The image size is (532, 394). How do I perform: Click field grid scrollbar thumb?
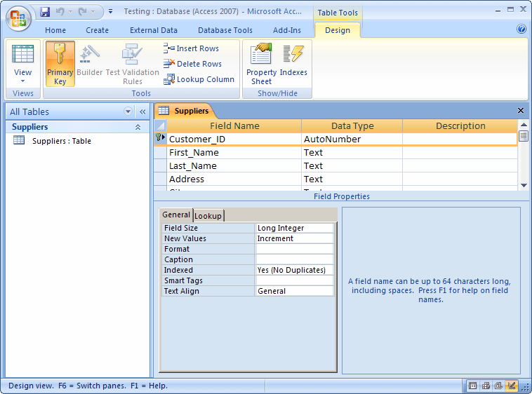pyautogui.click(x=524, y=136)
